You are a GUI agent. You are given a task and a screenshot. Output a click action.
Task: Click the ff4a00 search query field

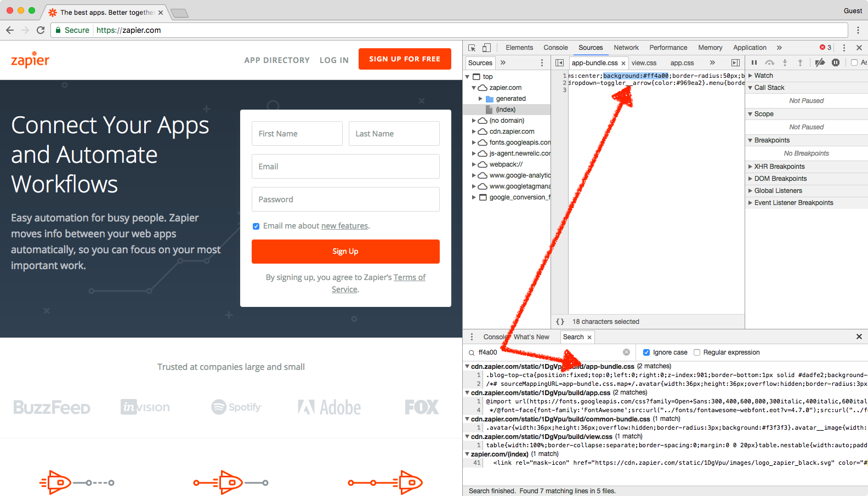[x=549, y=352]
